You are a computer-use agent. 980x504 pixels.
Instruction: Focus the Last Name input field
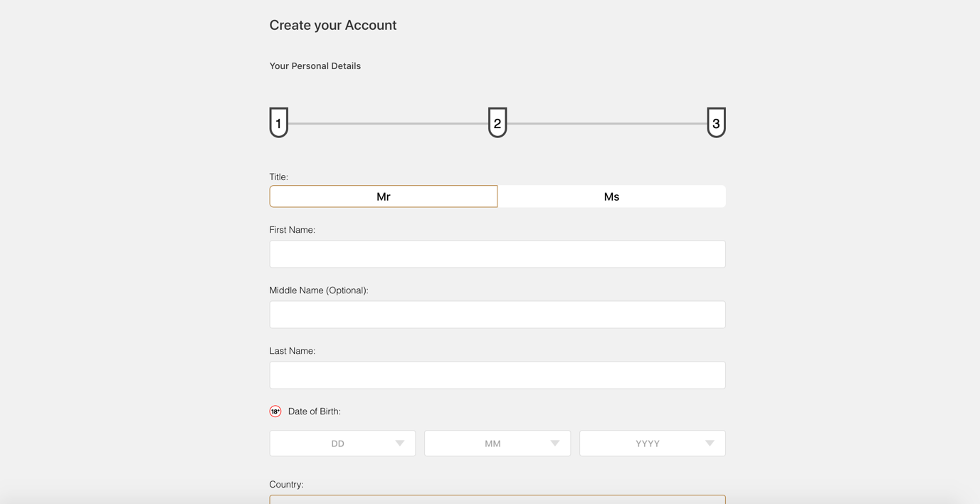coord(497,375)
